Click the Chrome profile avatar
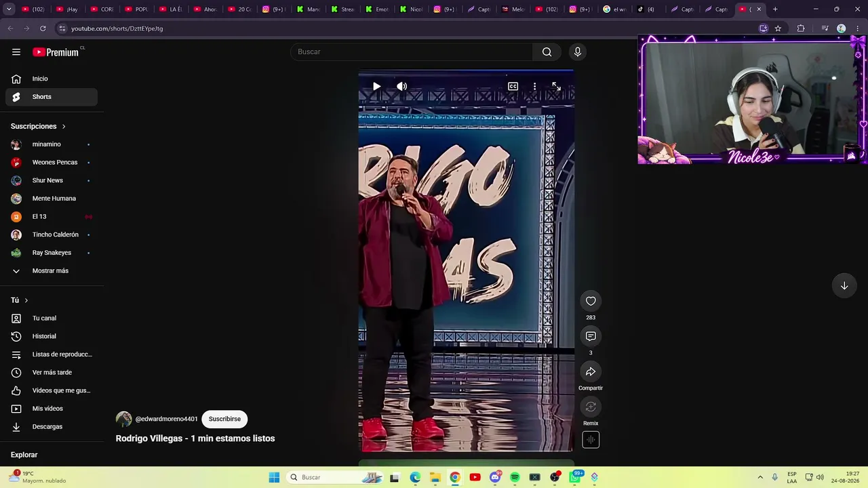Image resolution: width=868 pixels, height=488 pixels. coord(841,28)
